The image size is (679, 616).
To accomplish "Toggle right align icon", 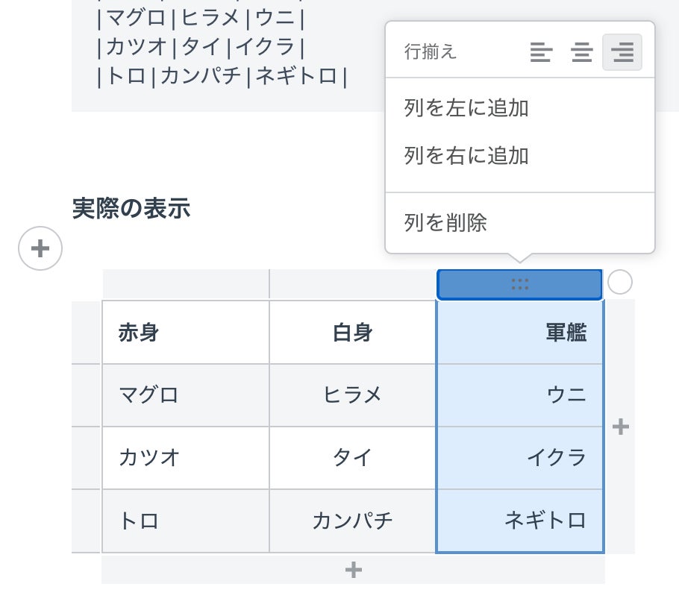I will pos(622,52).
